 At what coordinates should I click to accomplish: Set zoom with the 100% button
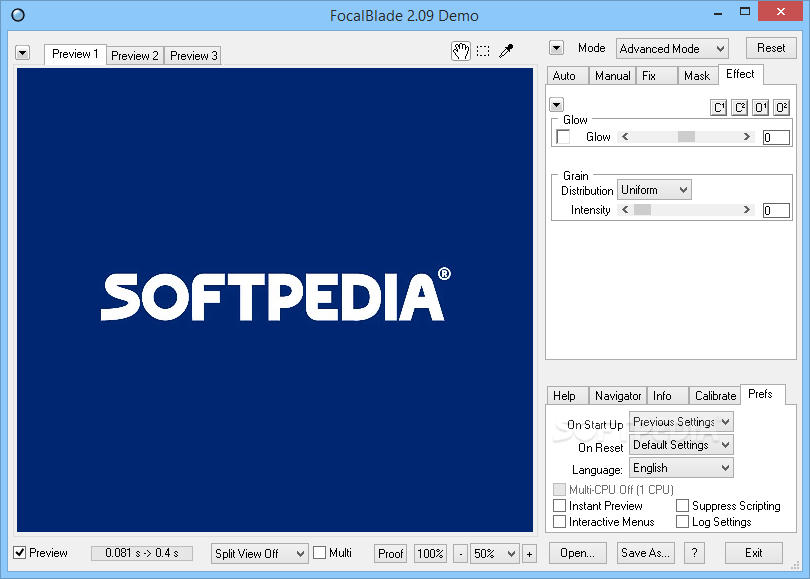[x=430, y=554]
